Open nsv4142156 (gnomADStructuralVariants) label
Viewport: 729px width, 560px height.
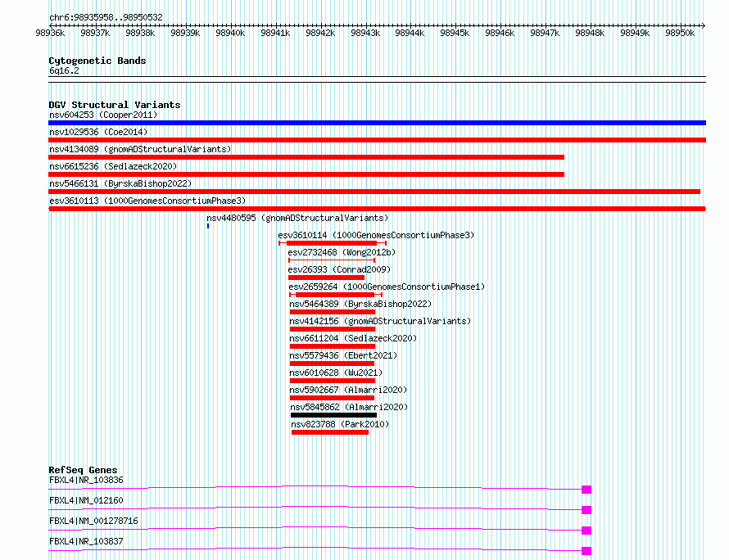[380, 321]
